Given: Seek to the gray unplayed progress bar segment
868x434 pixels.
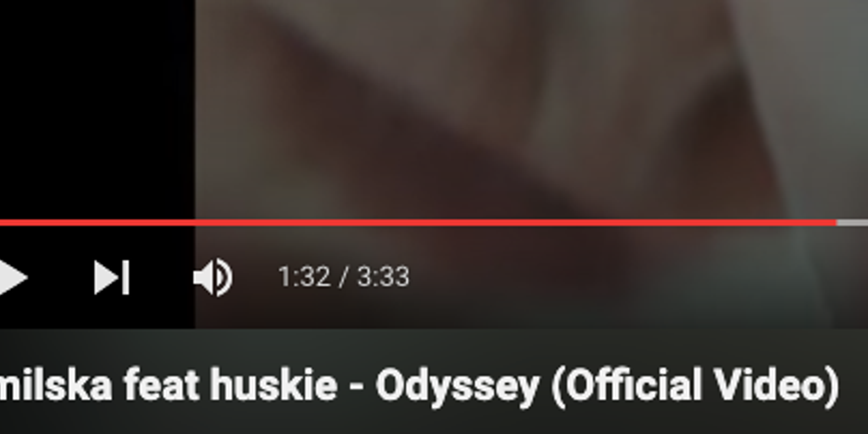Looking at the screenshot, I should pyautogui.click(x=852, y=223).
